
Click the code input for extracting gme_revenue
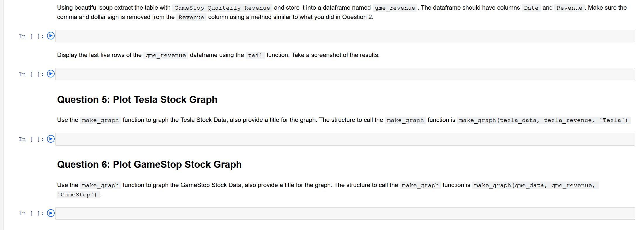(x=345, y=36)
